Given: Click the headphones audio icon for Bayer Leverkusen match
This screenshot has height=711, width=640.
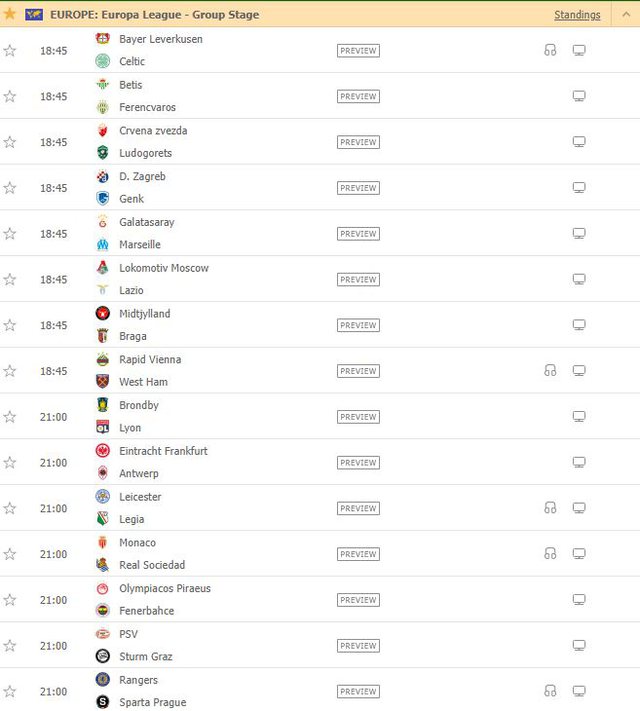Looking at the screenshot, I should [x=550, y=50].
